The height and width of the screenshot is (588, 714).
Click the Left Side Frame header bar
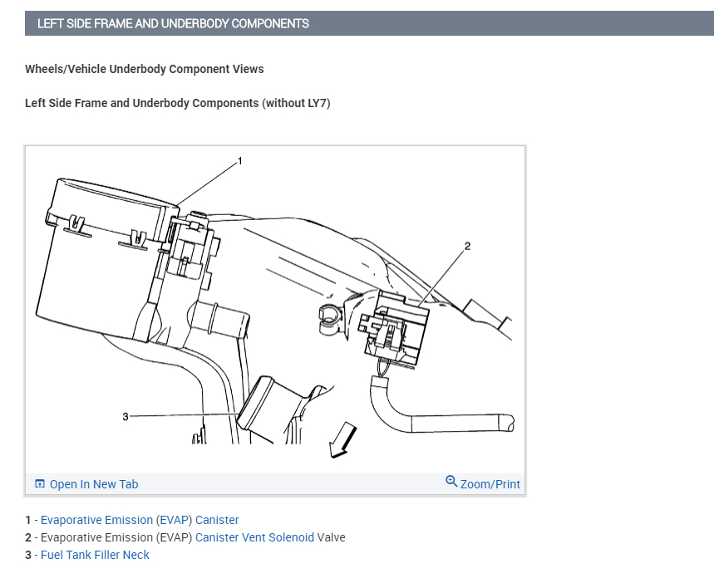(x=369, y=23)
